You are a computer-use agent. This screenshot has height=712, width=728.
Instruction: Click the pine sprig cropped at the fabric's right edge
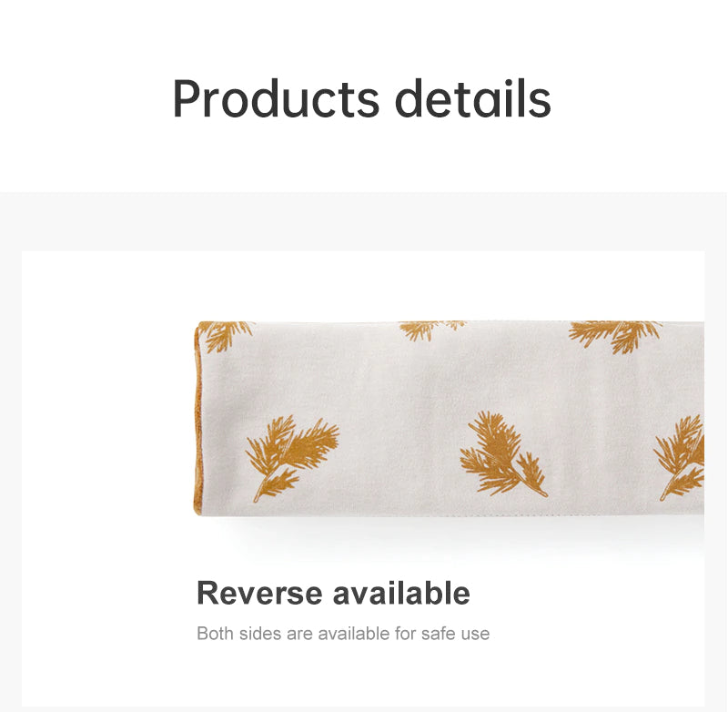[679, 457]
